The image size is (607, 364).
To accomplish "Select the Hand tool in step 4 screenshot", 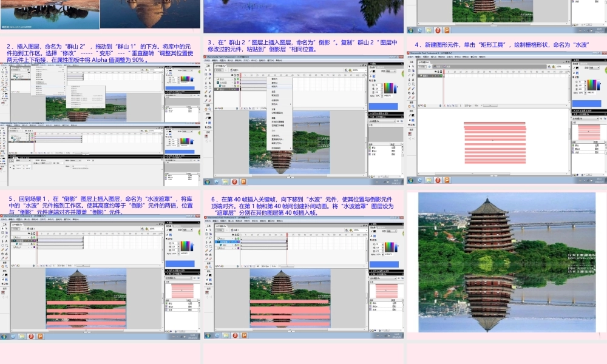I will coord(409,106).
